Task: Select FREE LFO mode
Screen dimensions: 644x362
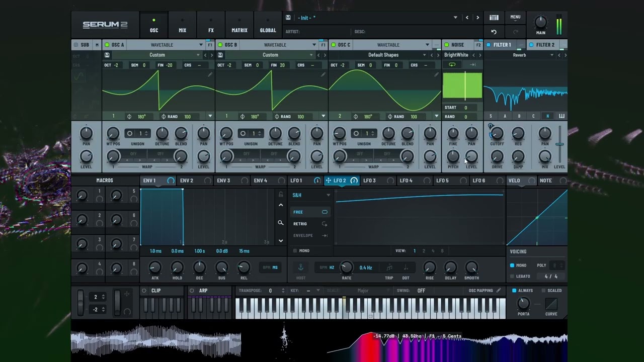Action: (310, 212)
